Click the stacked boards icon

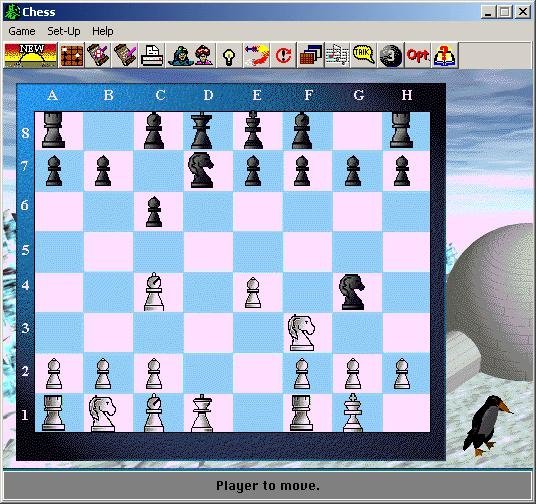point(310,55)
